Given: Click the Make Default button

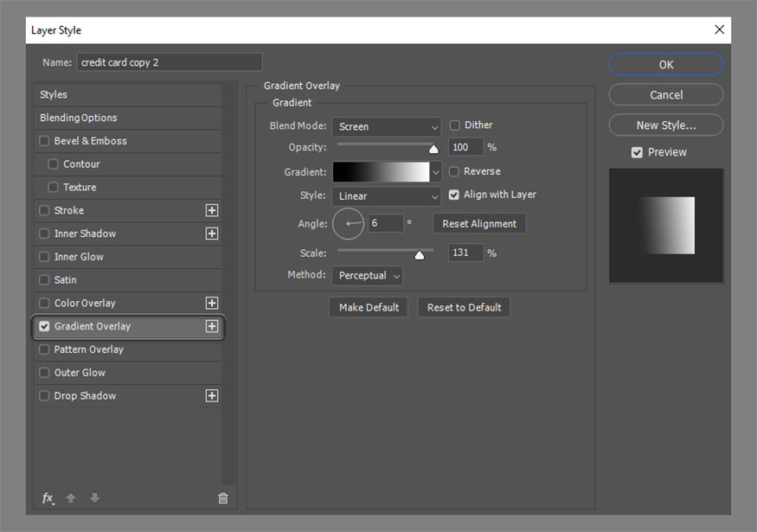Looking at the screenshot, I should (369, 307).
